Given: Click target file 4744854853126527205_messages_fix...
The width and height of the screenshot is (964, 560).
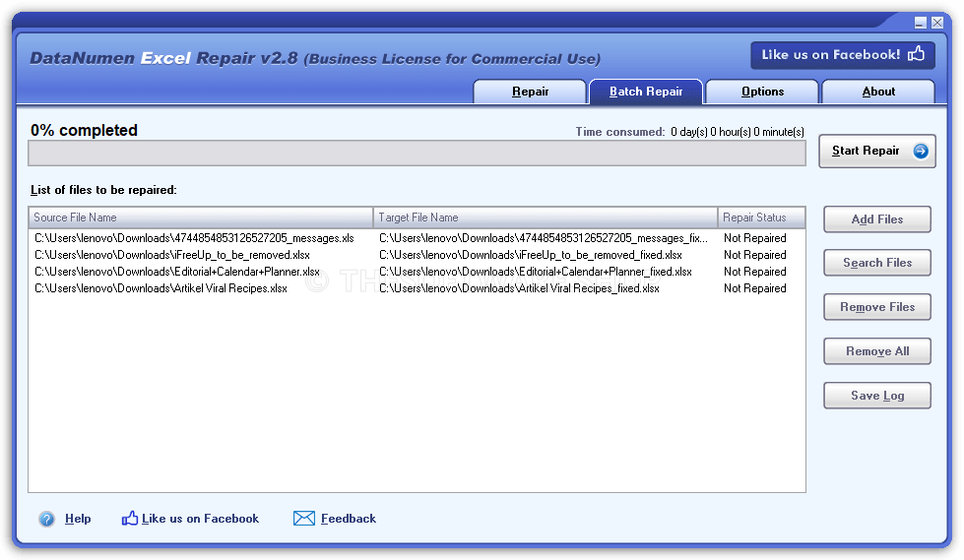Looking at the screenshot, I should pyautogui.click(x=544, y=238).
